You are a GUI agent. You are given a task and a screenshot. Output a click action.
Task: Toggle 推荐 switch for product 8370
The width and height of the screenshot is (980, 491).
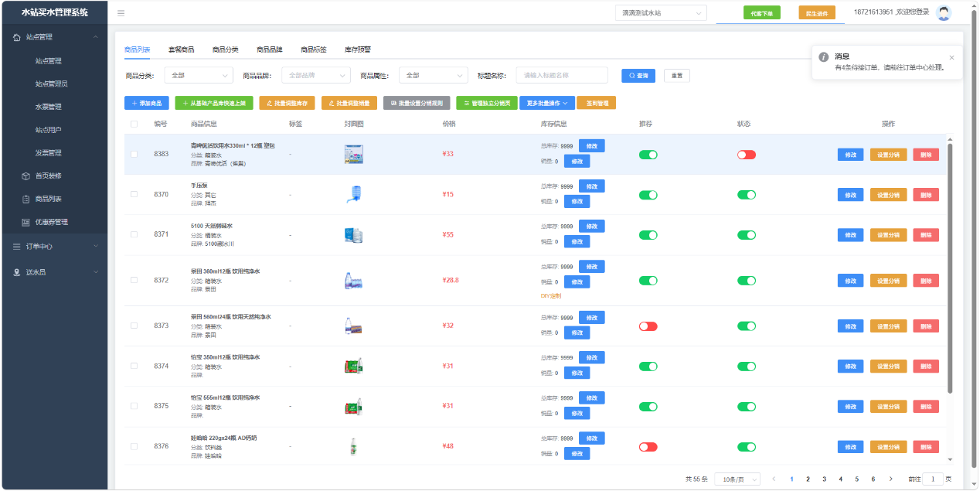click(x=648, y=195)
